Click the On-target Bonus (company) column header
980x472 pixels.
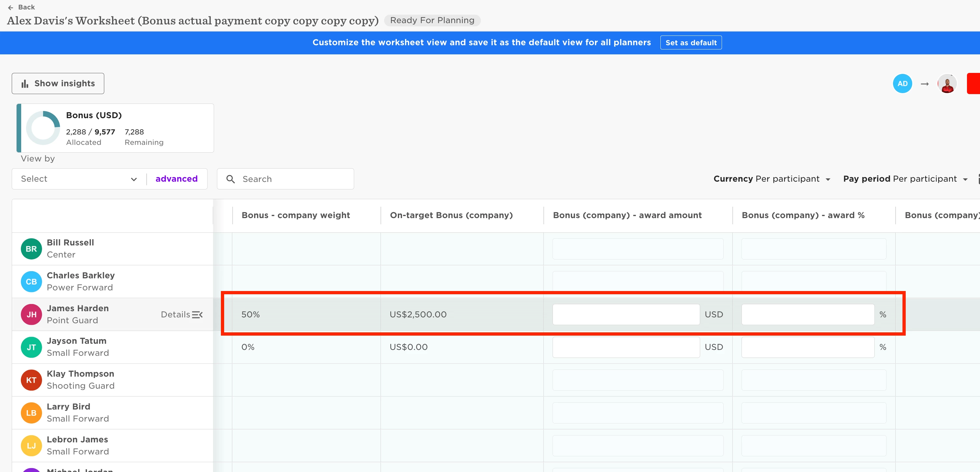(x=451, y=215)
